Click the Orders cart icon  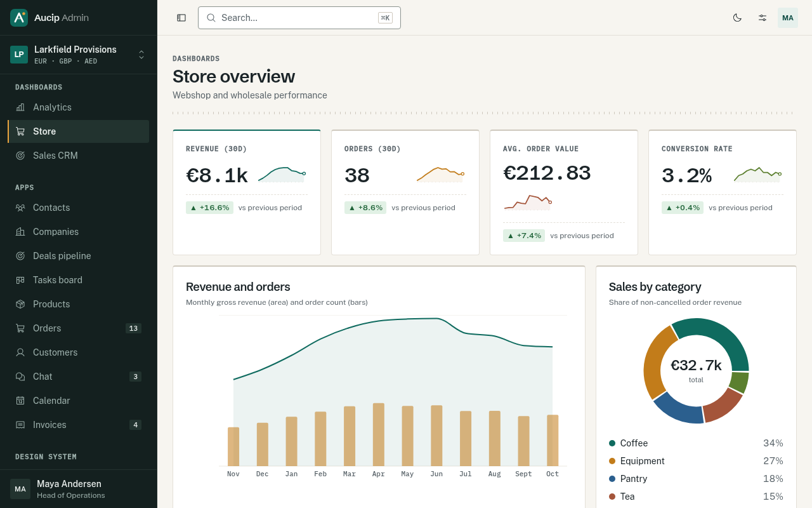pyautogui.click(x=20, y=328)
